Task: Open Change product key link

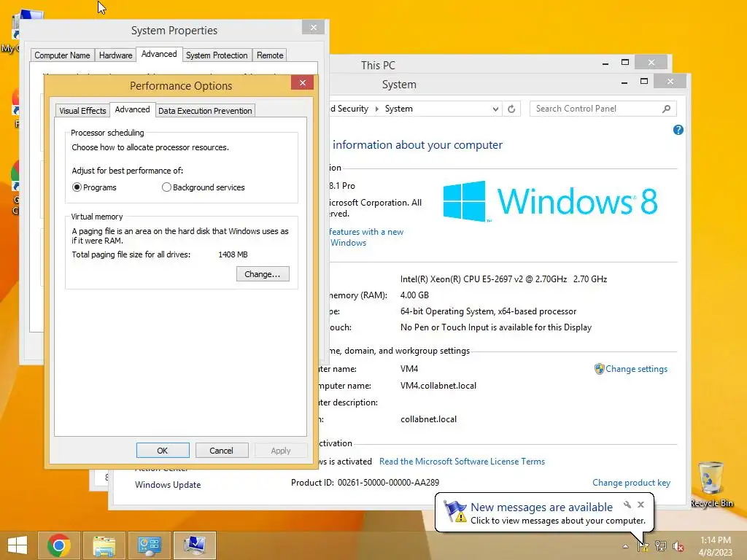Action: point(631,483)
